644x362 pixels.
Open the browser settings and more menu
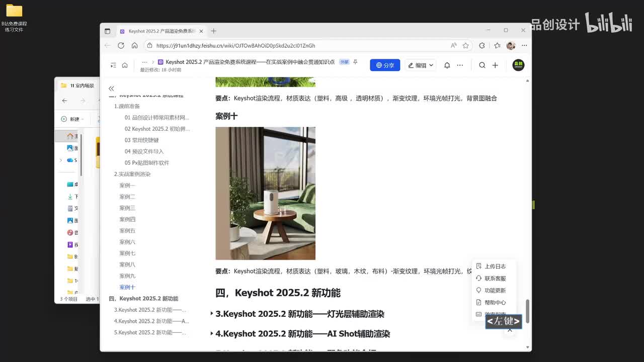click(x=524, y=45)
